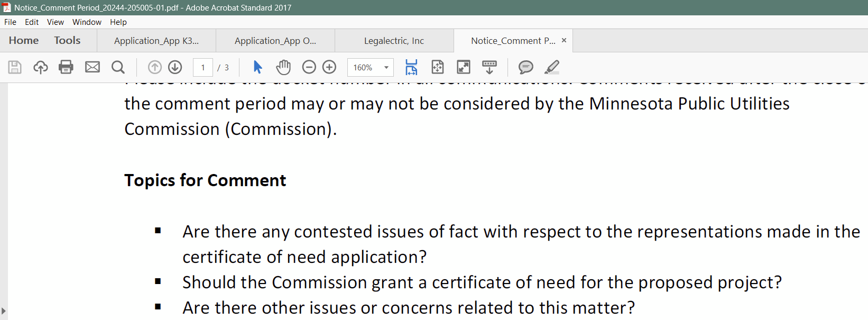Image resolution: width=868 pixels, height=320 pixels.
Task: Activate the Selection arrow tool
Action: pyautogui.click(x=258, y=67)
